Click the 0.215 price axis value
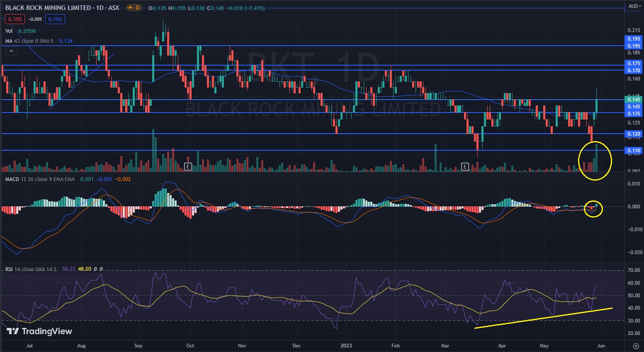 pos(634,30)
